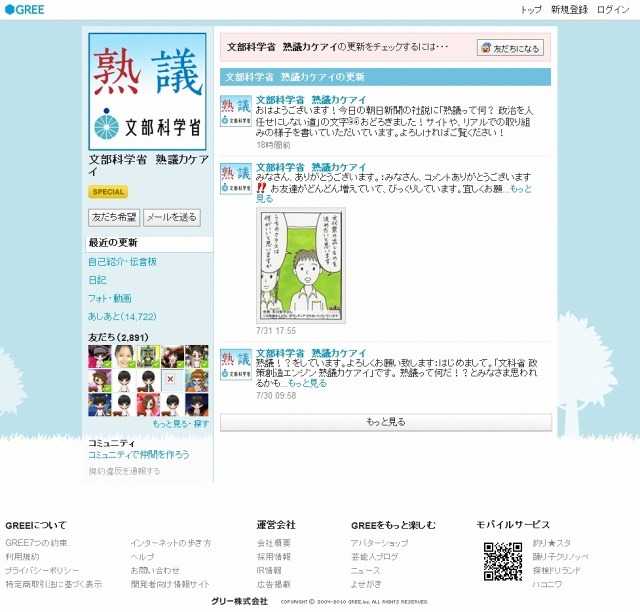The width and height of the screenshot is (640, 612).
Task: Open the second friend avatar in the second row
Action: (124, 381)
